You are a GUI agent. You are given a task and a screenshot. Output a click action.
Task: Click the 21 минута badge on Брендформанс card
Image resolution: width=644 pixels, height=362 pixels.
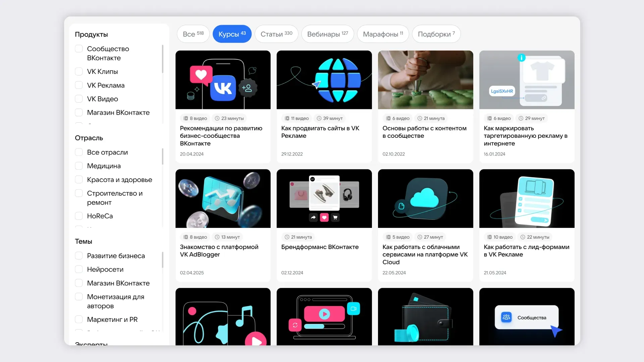point(298,237)
